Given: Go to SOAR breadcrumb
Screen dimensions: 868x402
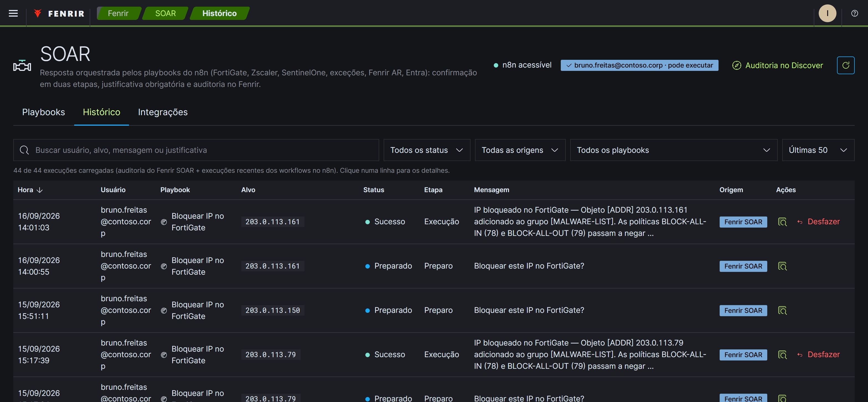Looking at the screenshot, I should pos(166,13).
